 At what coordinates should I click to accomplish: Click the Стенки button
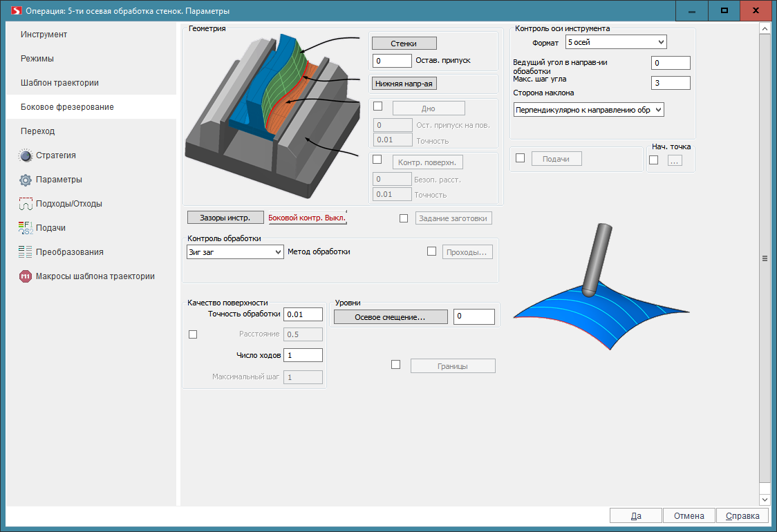404,44
